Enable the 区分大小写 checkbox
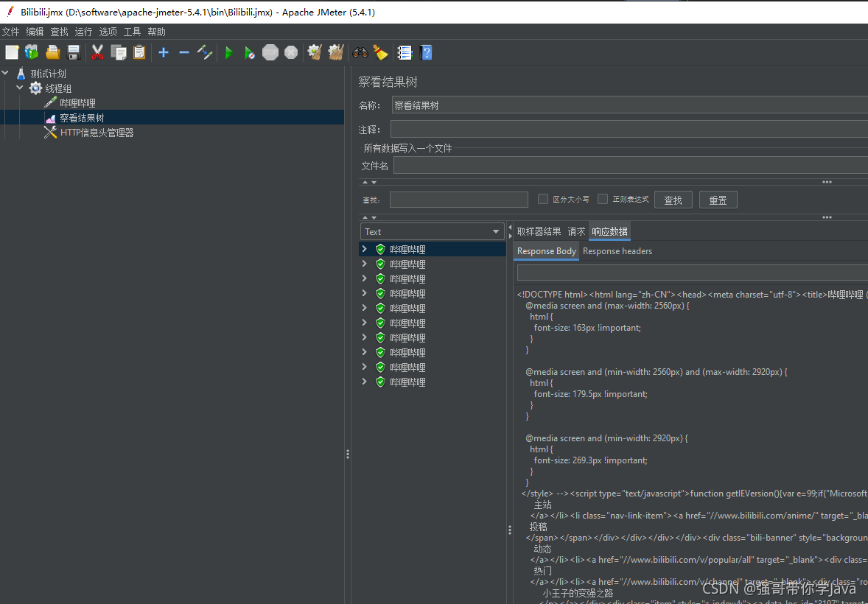 [x=543, y=199]
